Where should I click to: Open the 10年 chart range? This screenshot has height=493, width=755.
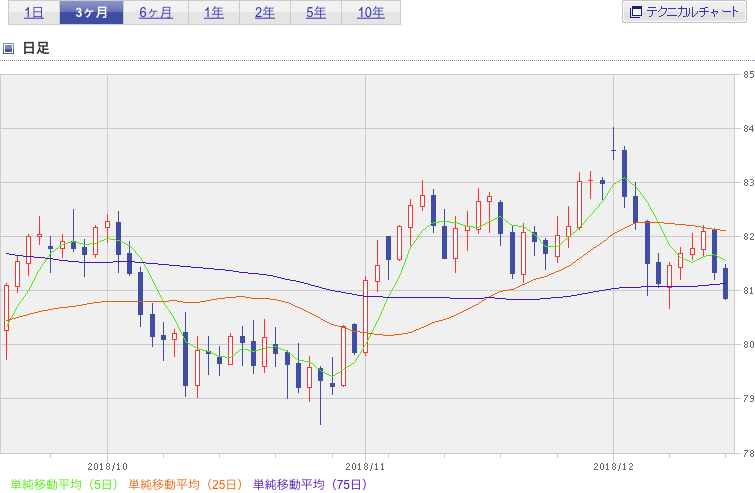(371, 13)
